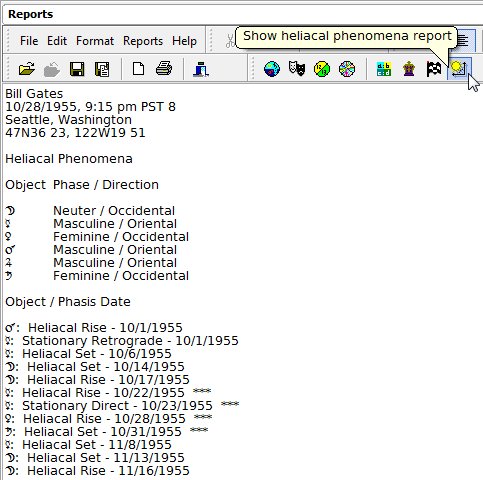Click the chess king icon

point(409,69)
